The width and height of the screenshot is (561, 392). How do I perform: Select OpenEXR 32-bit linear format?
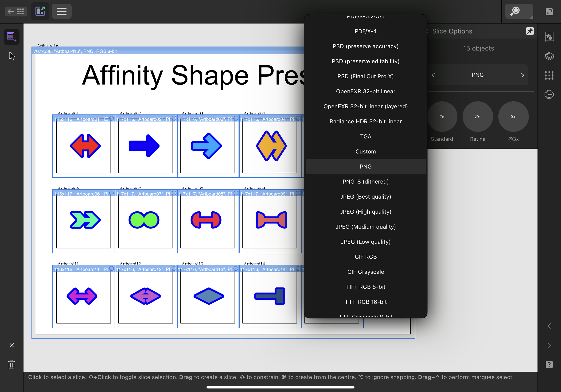click(366, 91)
